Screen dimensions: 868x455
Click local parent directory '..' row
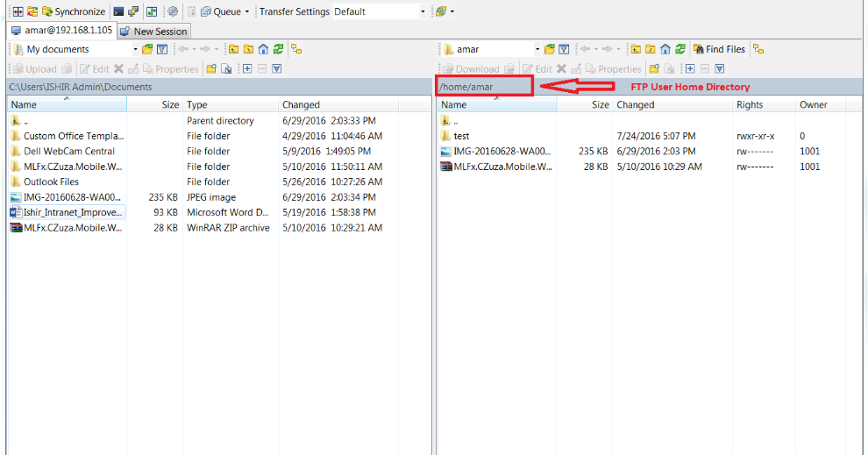(19, 121)
